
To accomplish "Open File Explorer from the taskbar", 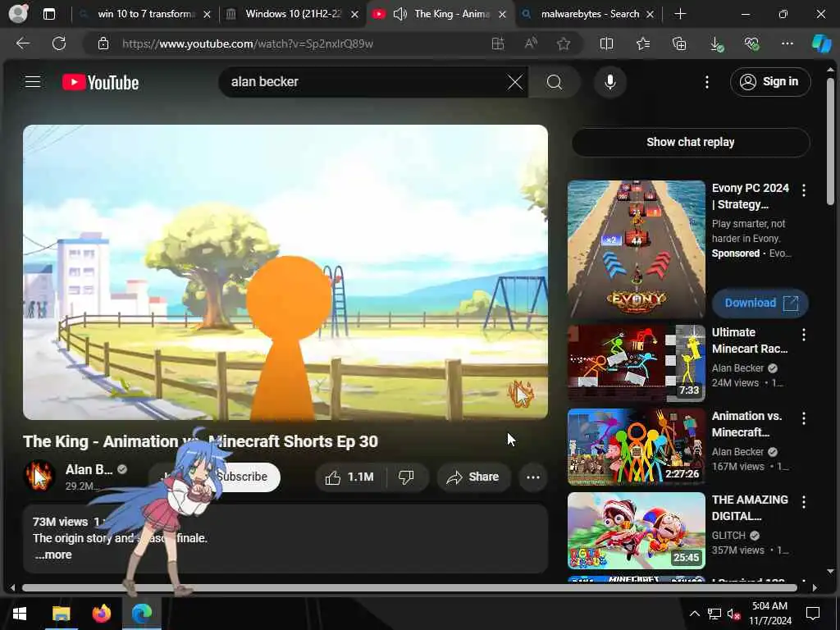I will [61, 613].
